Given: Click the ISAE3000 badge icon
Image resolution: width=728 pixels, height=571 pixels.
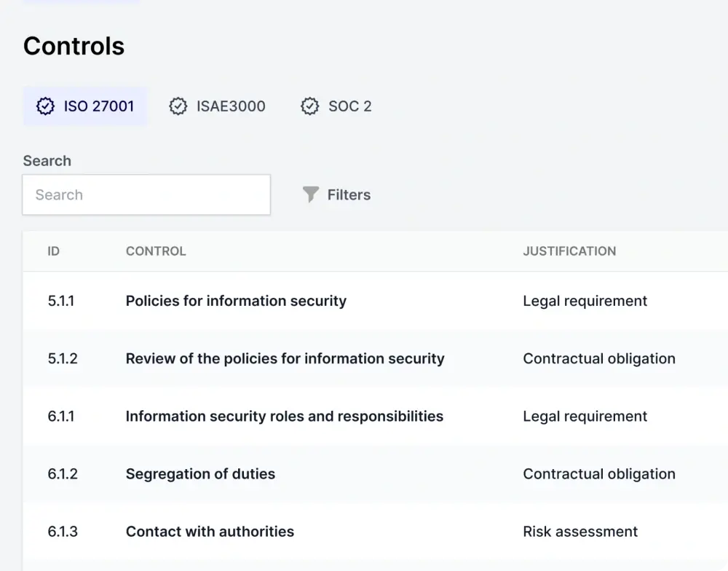Looking at the screenshot, I should tap(178, 106).
